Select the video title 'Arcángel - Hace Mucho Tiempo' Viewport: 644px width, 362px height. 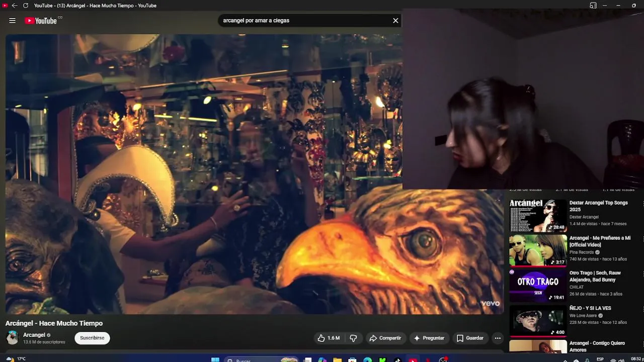(54, 323)
